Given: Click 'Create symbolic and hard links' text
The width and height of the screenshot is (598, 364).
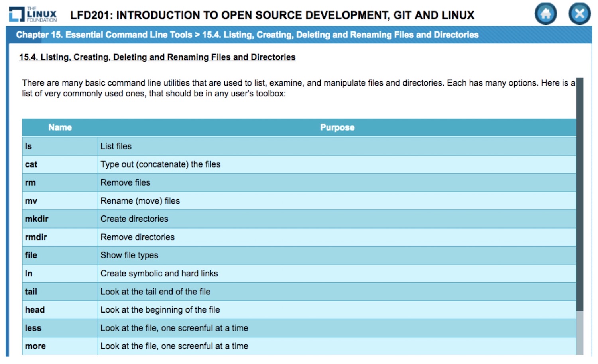Looking at the screenshot, I should 159,274.
